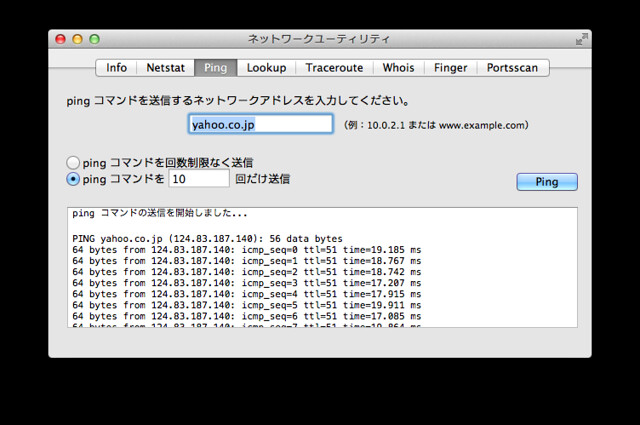The width and height of the screenshot is (640, 425).
Task: Click the yahoo.co.jp address field
Action: tap(261, 124)
